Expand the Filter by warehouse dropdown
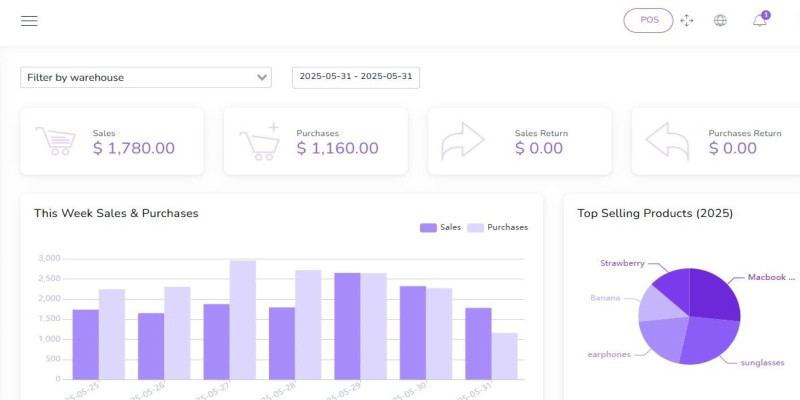Screen dimensions: 800x400 pos(146,77)
